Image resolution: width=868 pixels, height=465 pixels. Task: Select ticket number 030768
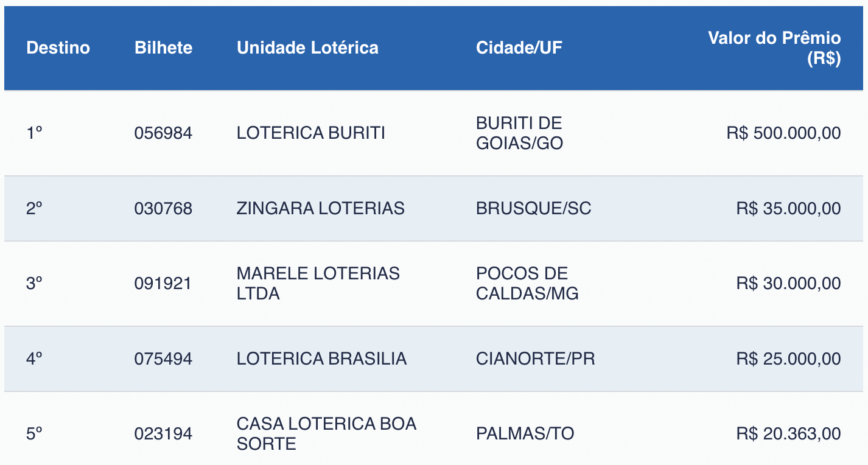(x=163, y=209)
